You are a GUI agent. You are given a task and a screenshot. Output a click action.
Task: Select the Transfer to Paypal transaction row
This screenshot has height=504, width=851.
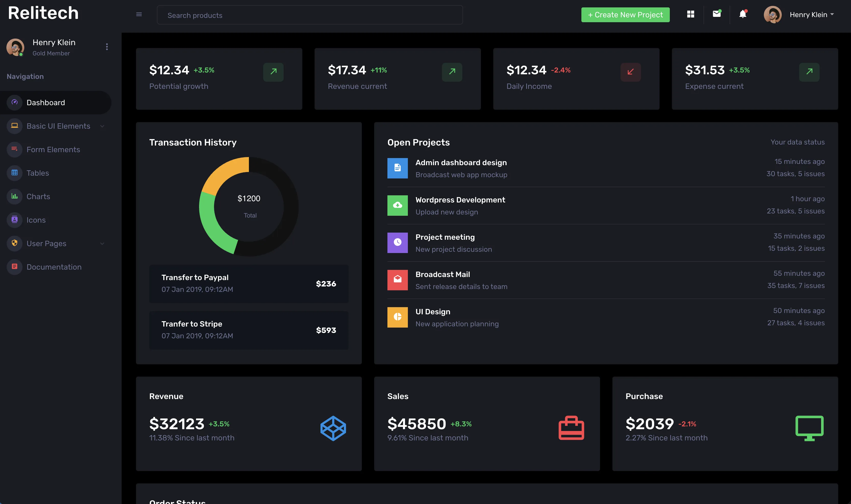249,284
